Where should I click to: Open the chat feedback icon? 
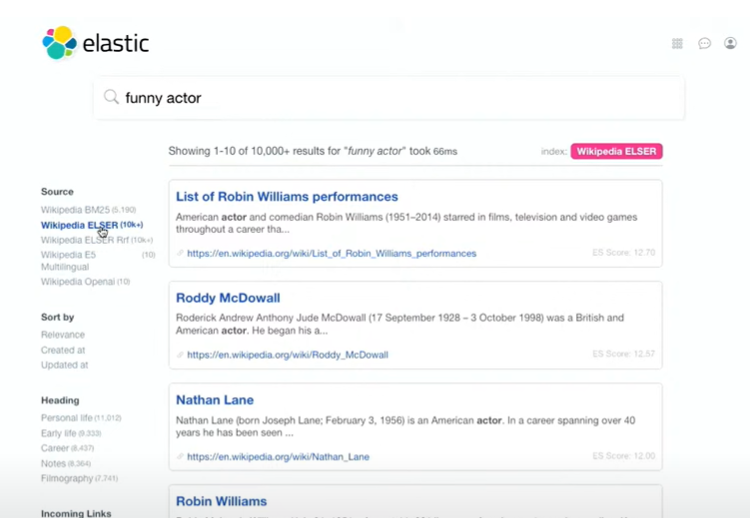[704, 44]
